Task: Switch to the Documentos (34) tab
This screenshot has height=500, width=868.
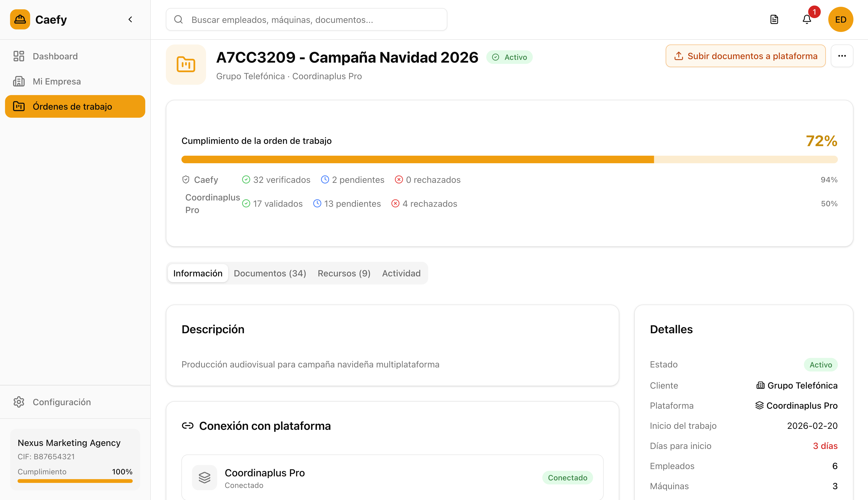Action: pyautogui.click(x=270, y=273)
